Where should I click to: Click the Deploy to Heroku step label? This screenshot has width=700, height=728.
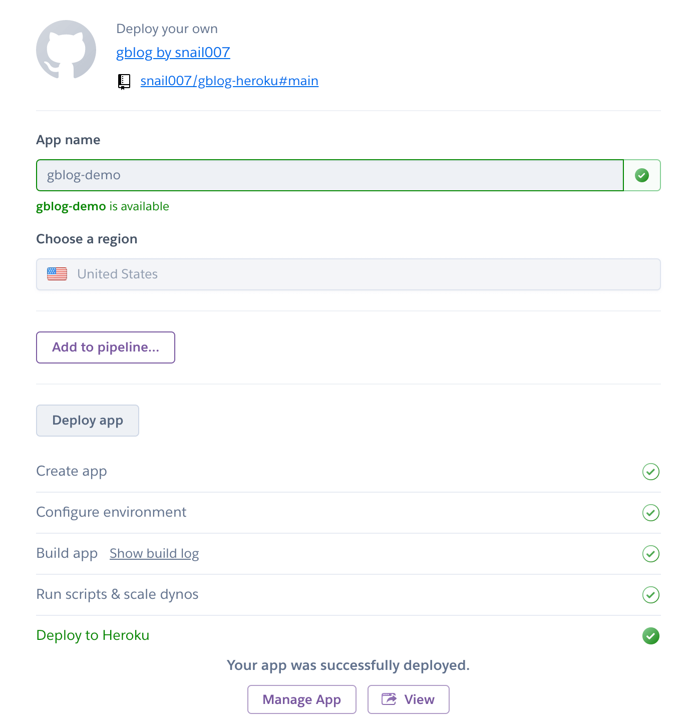point(93,635)
